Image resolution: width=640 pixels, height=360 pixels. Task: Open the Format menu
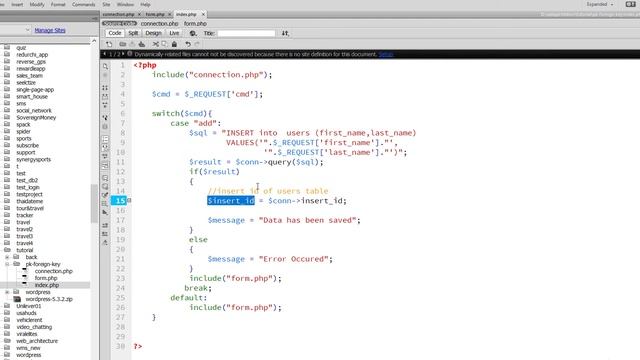click(58, 4)
